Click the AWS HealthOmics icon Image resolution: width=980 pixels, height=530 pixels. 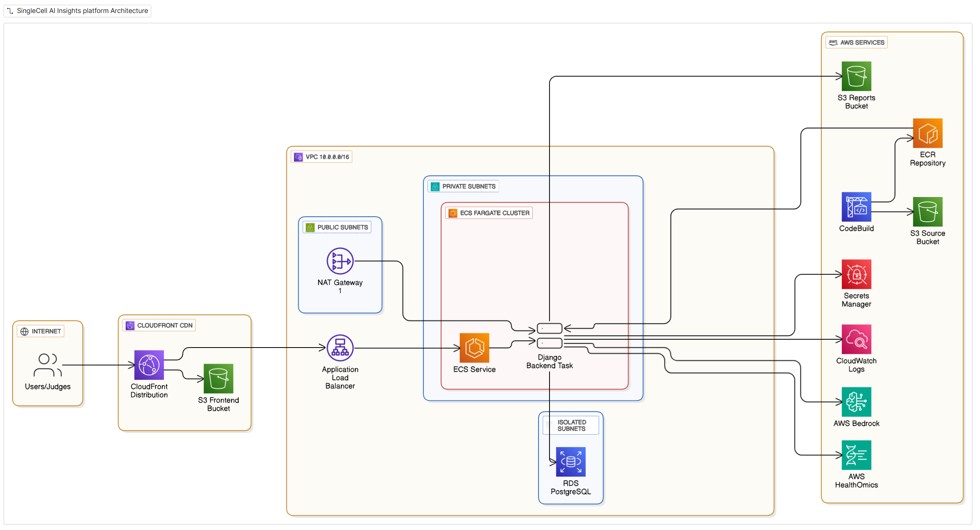[856, 455]
